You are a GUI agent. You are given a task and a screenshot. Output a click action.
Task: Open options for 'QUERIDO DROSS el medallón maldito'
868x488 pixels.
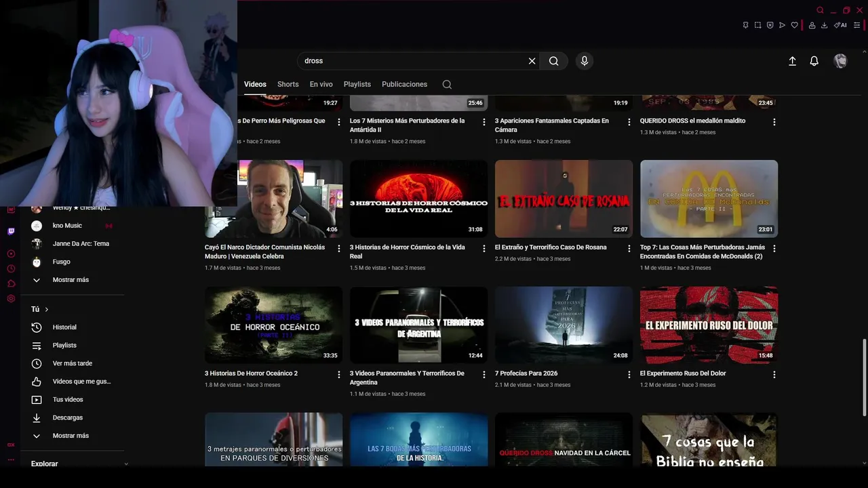click(774, 122)
